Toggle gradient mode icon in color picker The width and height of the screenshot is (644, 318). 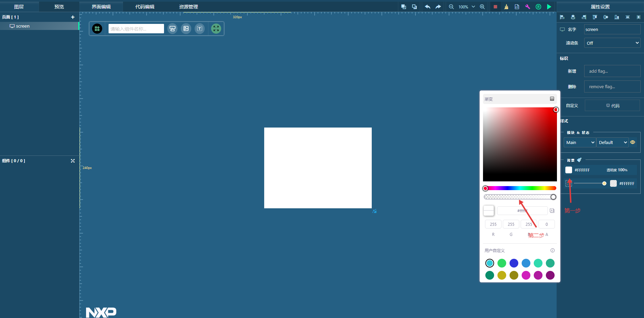[552, 99]
